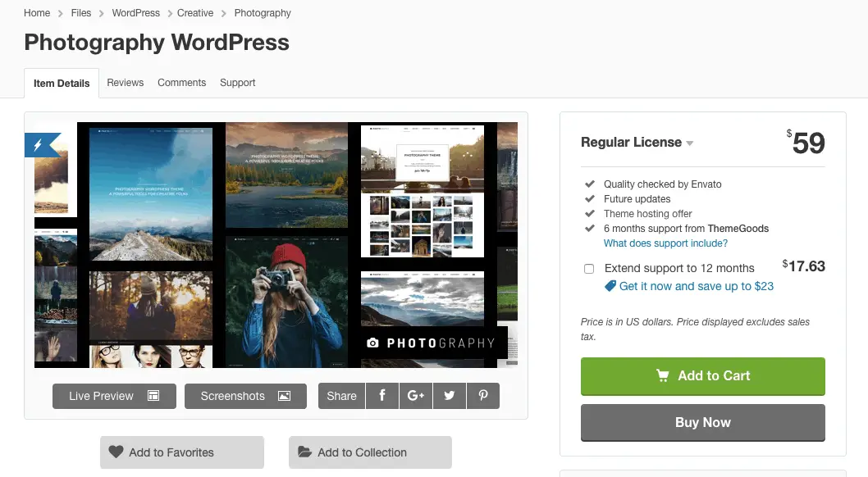
Task: Click the $59 price text
Action: [x=806, y=143]
